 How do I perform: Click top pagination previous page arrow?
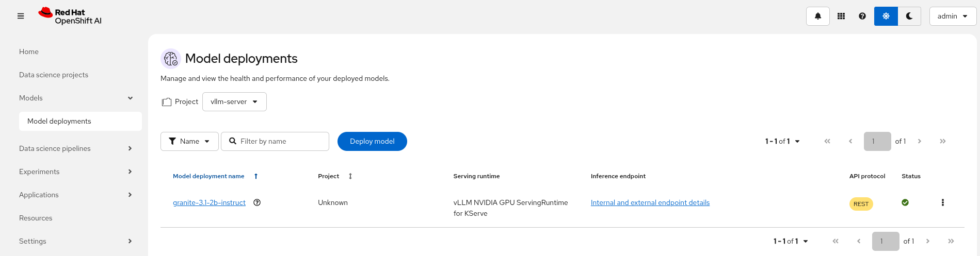click(850, 141)
